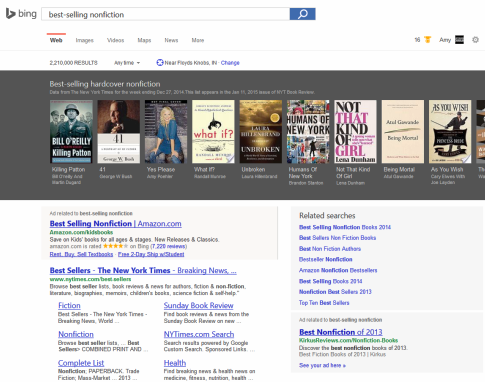Open the NYTimes.com Search sublink
Image resolution: width=485 pixels, height=382 pixels.
199,334
